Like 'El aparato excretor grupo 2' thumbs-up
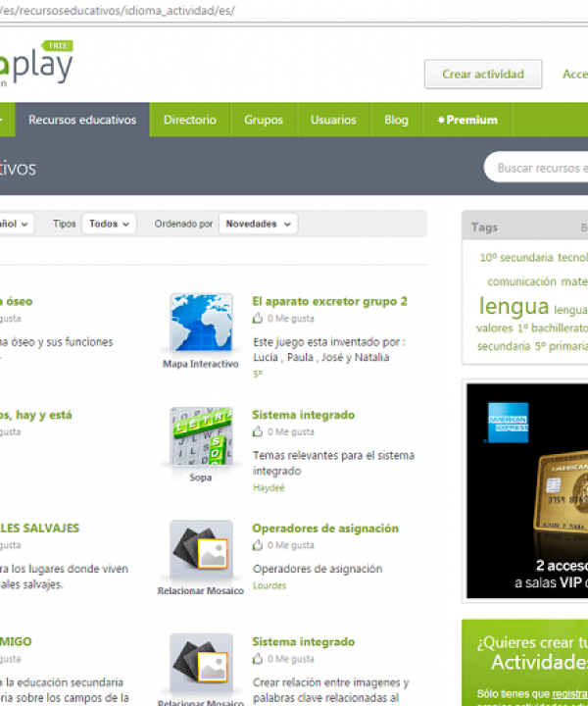Screen dimensions: 588x706 click(x=258, y=319)
